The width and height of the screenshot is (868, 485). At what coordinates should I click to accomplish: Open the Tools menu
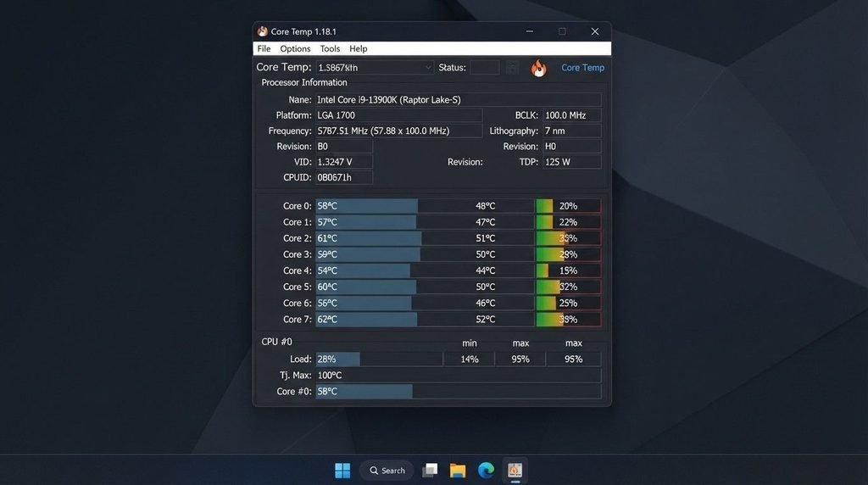tap(330, 48)
